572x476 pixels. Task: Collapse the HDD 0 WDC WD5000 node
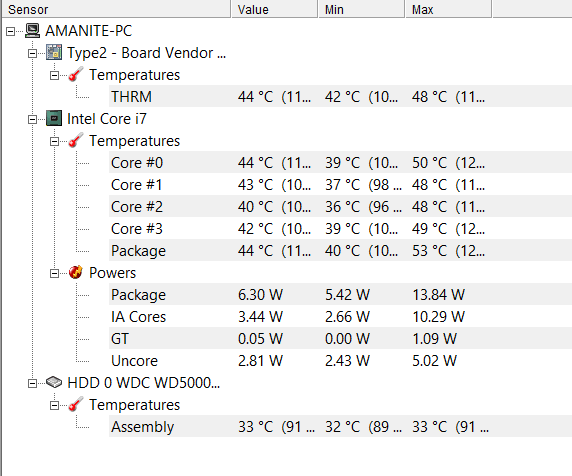coord(32,383)
